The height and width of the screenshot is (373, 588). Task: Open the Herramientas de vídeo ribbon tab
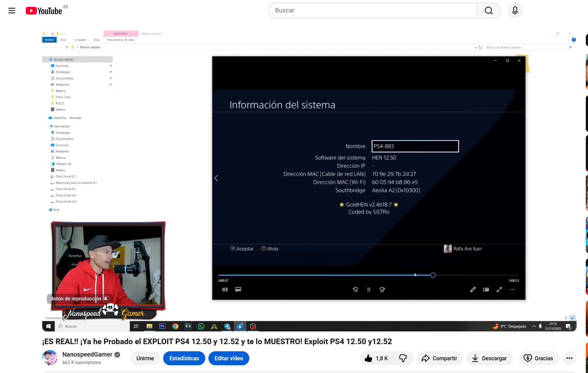pyautogui.click(x=121, y=40)
